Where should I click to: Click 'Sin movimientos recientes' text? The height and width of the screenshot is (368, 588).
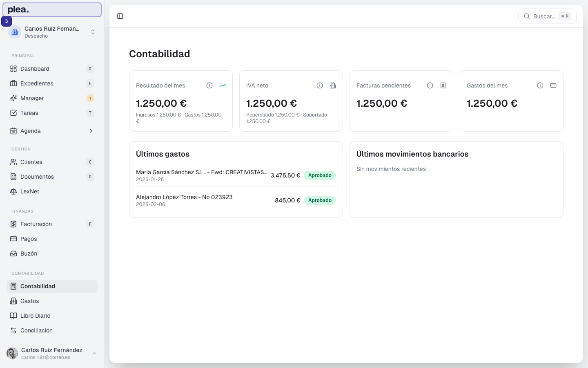[391, 169]
